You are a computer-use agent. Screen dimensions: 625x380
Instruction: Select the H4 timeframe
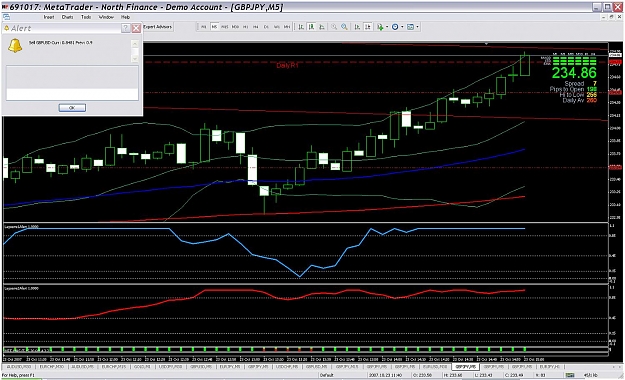pos(256,27)
